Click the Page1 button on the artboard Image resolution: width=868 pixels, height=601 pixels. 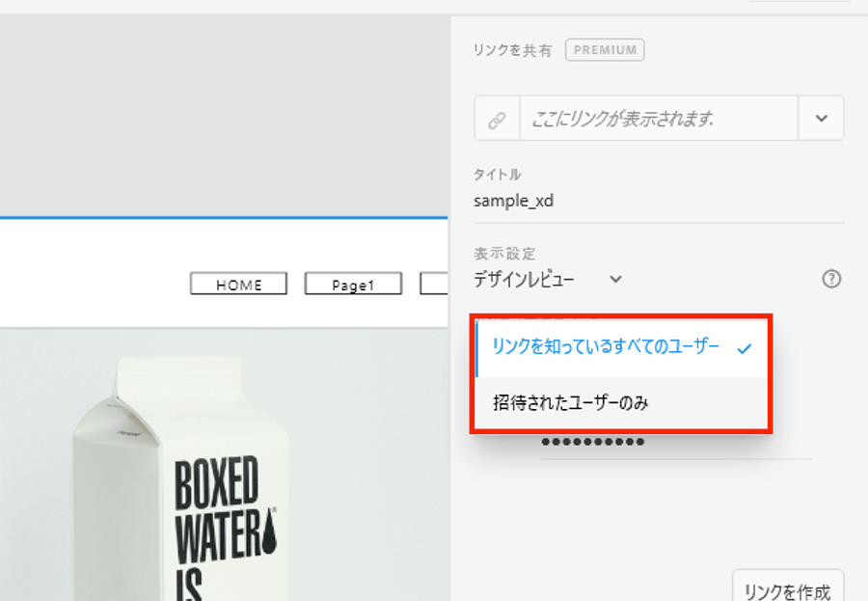click(x=353, y=284)
